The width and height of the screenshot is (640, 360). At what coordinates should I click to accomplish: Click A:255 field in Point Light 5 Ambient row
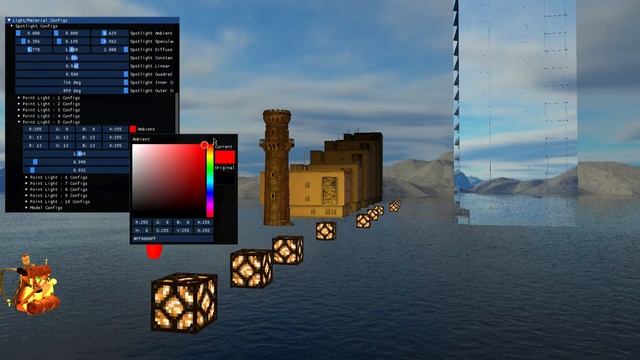pos(116,129)
